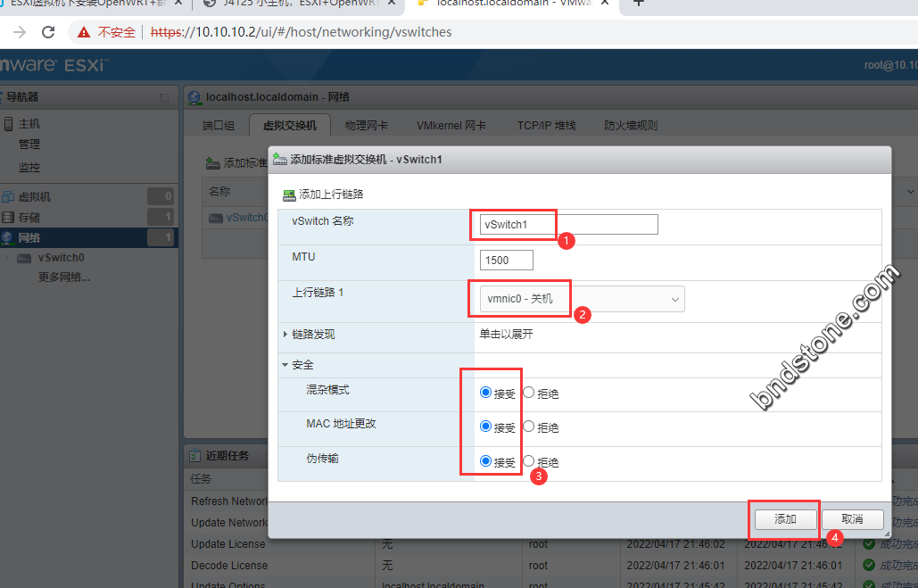
Task: Click the vSwitch 名称 input field
Action: pos(568,225)
